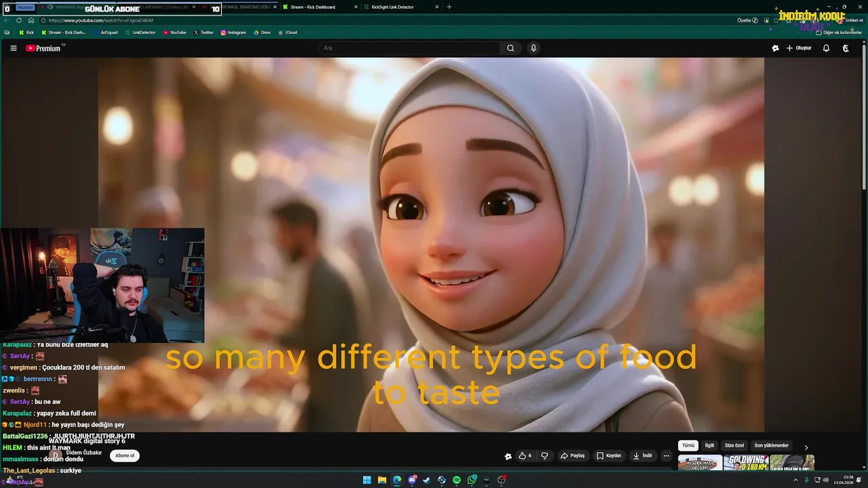Download the video with İndir
Screen dimensions: 868x488
(x=643, y=455)
